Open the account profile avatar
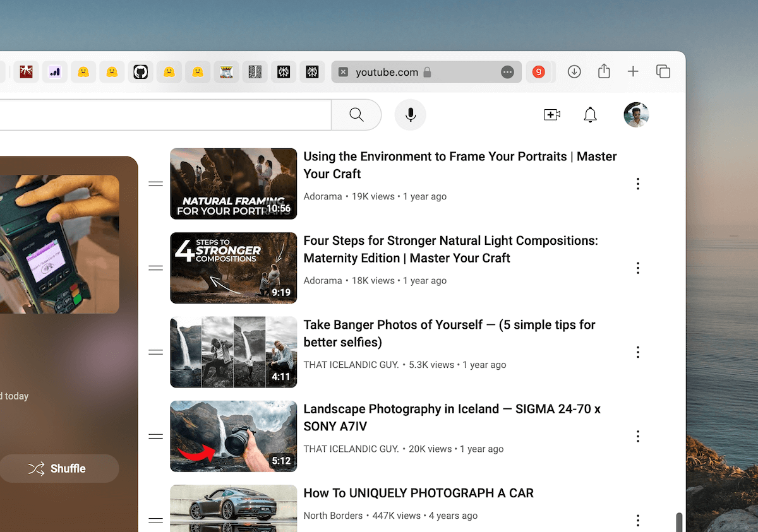This screenshot has width=758, height=532. coord(636,115)
